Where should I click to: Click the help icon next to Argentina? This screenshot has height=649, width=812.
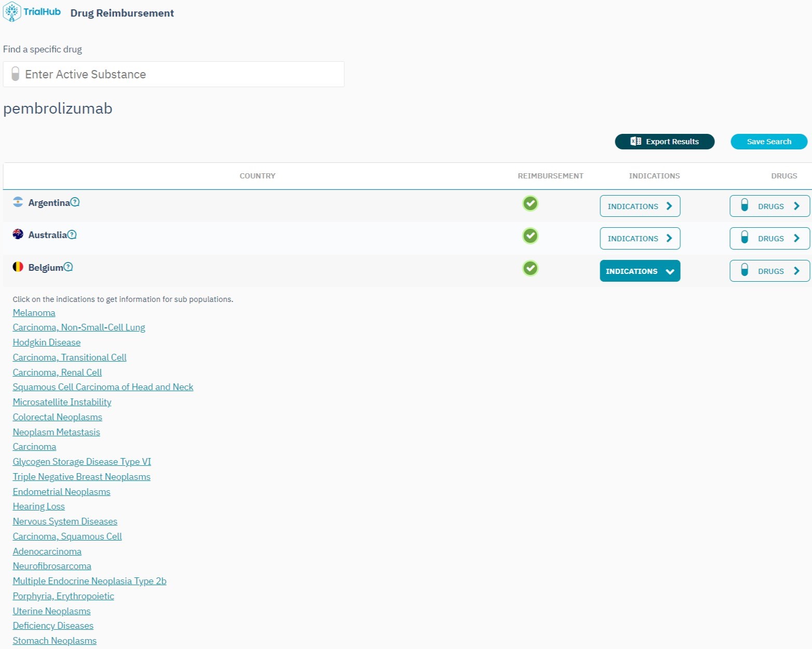75,202
